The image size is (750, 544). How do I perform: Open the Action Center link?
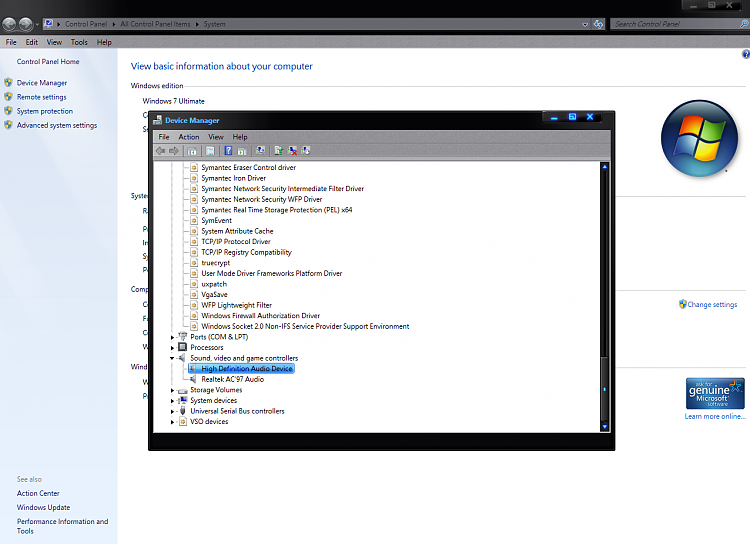tap(38, 493)
